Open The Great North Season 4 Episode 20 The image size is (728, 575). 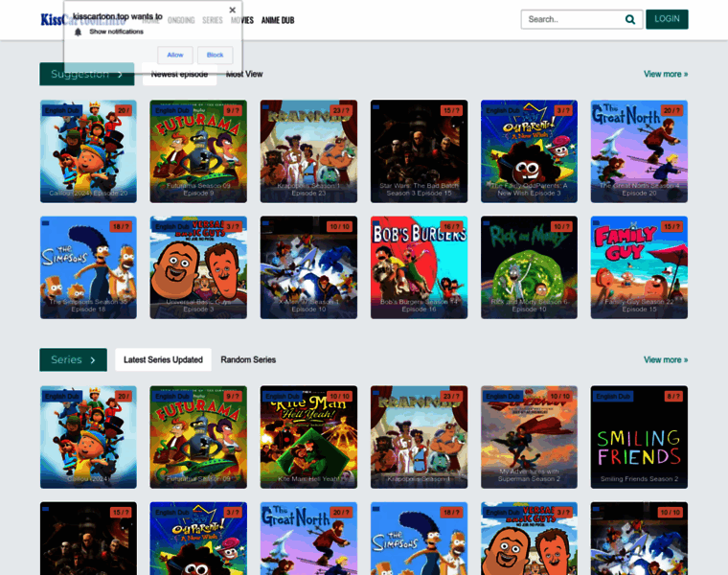point(639,151)
